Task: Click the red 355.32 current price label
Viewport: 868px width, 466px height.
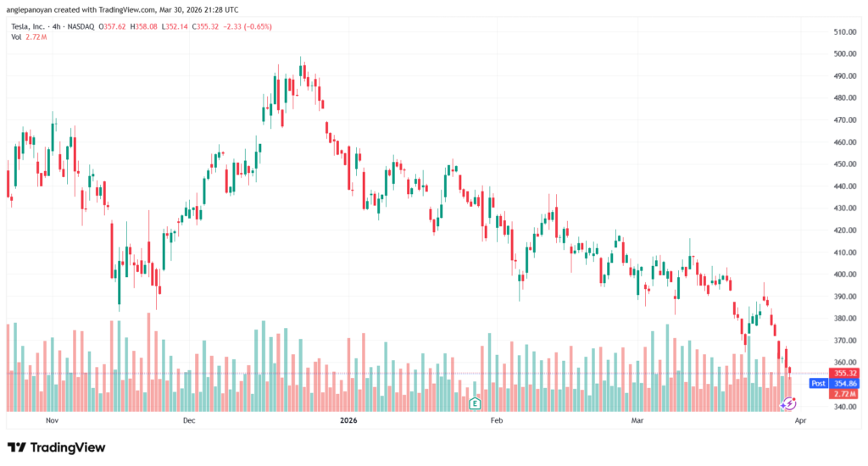Action: tap(846, 373)
